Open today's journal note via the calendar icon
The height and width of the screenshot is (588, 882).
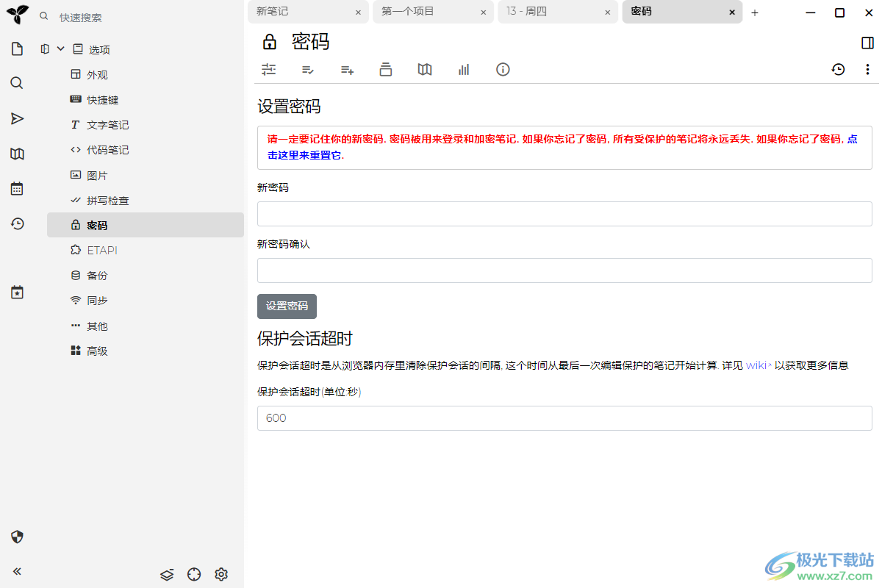(x=17, y=189)
